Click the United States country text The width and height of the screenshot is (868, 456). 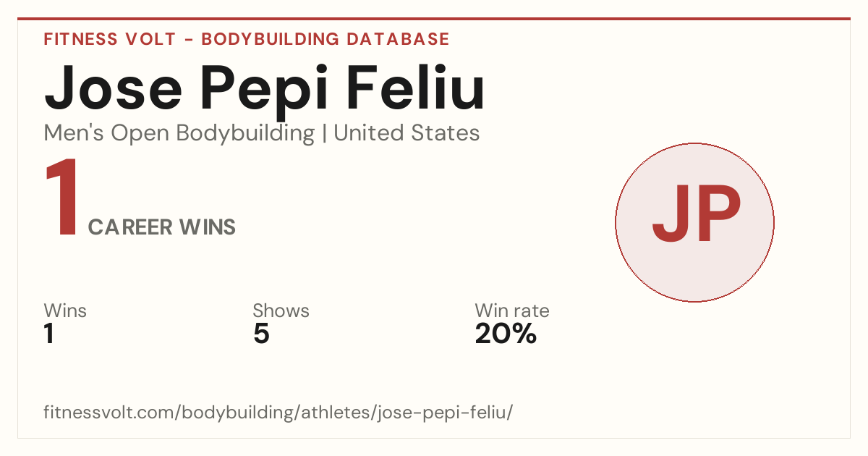[407, 132]
